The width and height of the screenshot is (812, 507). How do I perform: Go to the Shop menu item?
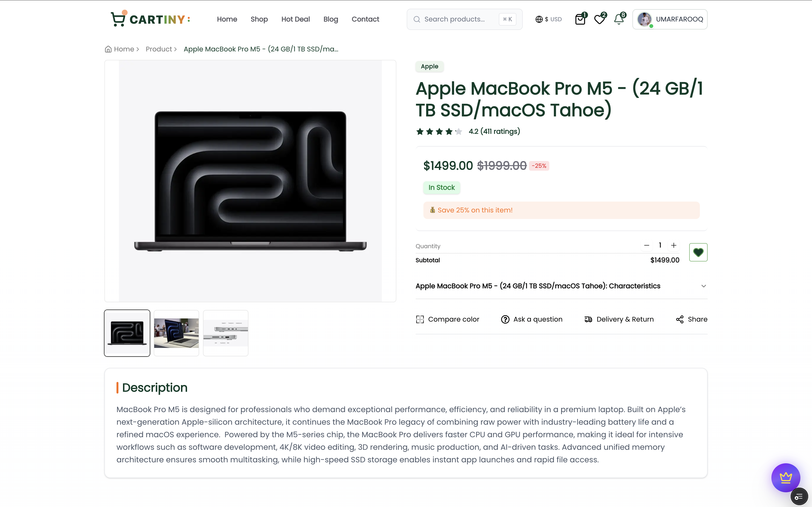tap(259, 20)
